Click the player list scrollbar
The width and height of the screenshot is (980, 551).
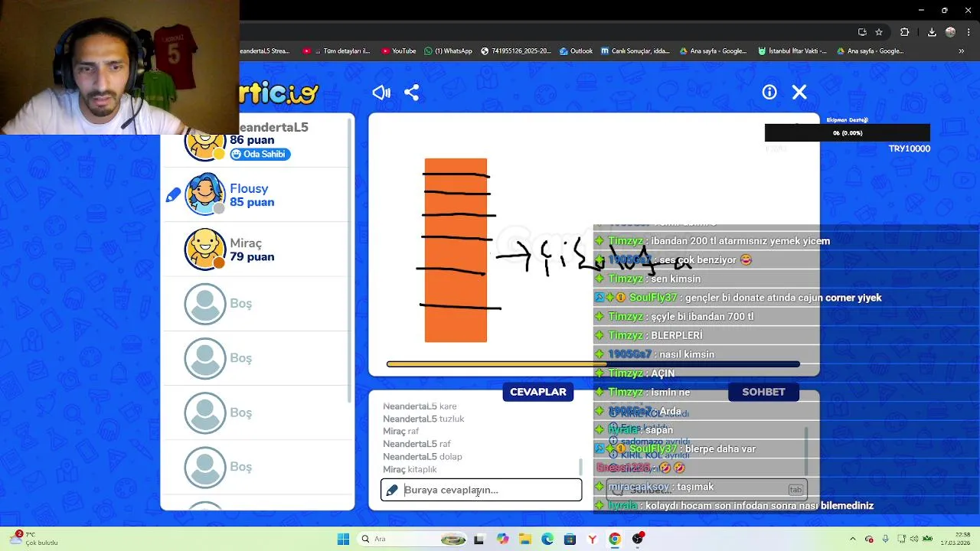(350, 260)
